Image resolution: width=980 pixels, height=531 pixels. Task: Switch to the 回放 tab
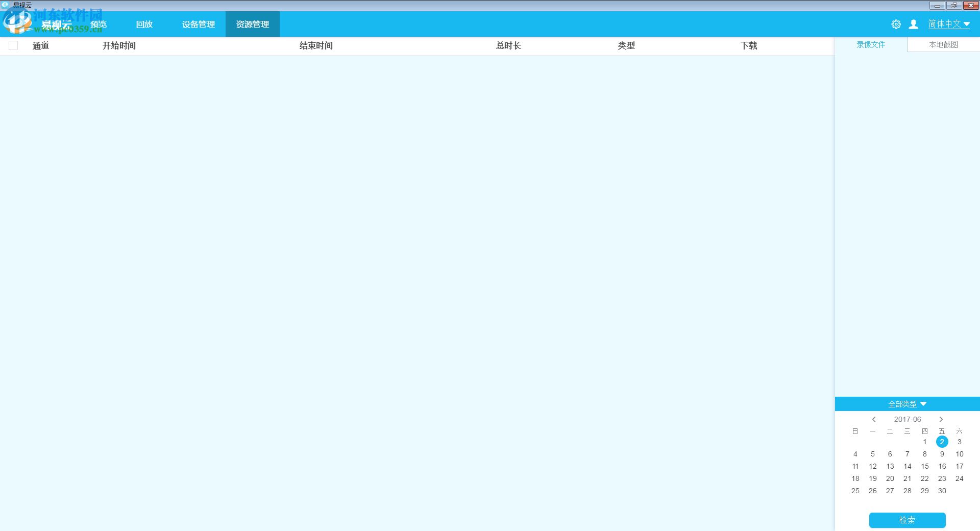point(144,24)
